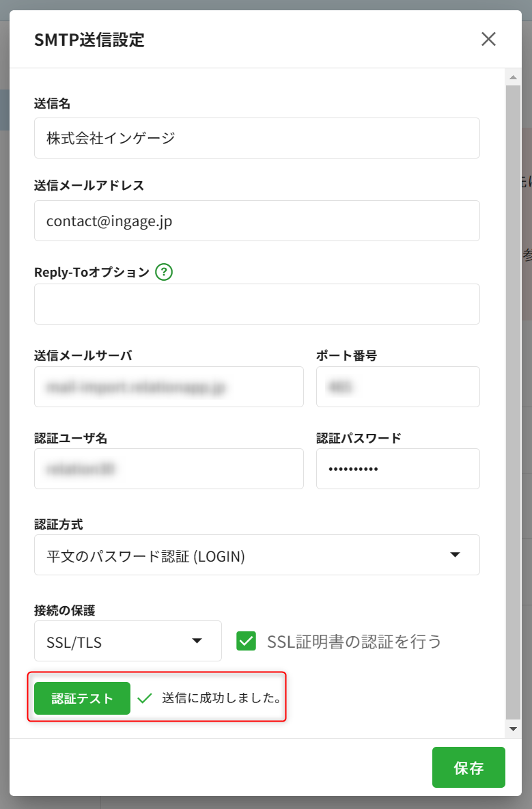Focus the 認証ユーザ名 field

169,469
